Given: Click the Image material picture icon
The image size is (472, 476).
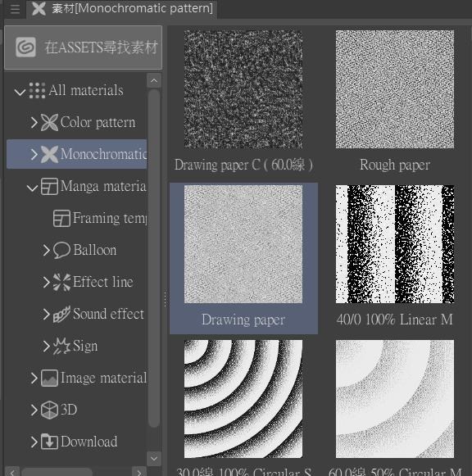Looking at the screenshot, I should tap(49, 379).
